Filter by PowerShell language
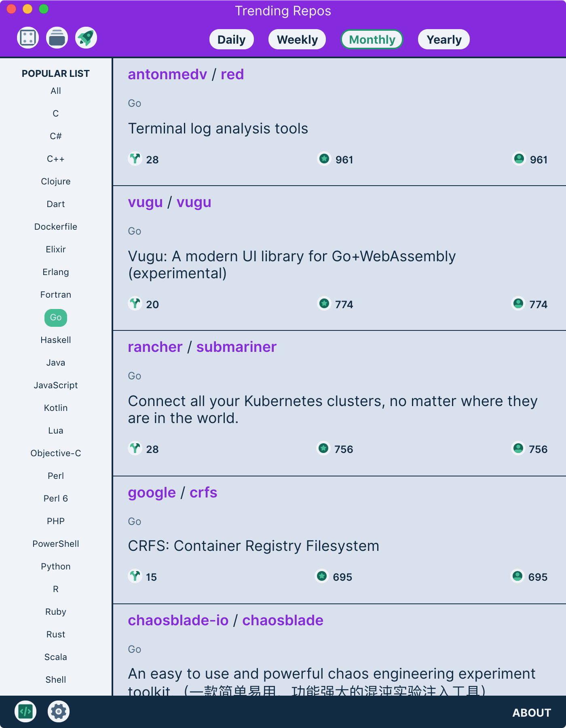 tap(56, 544)
